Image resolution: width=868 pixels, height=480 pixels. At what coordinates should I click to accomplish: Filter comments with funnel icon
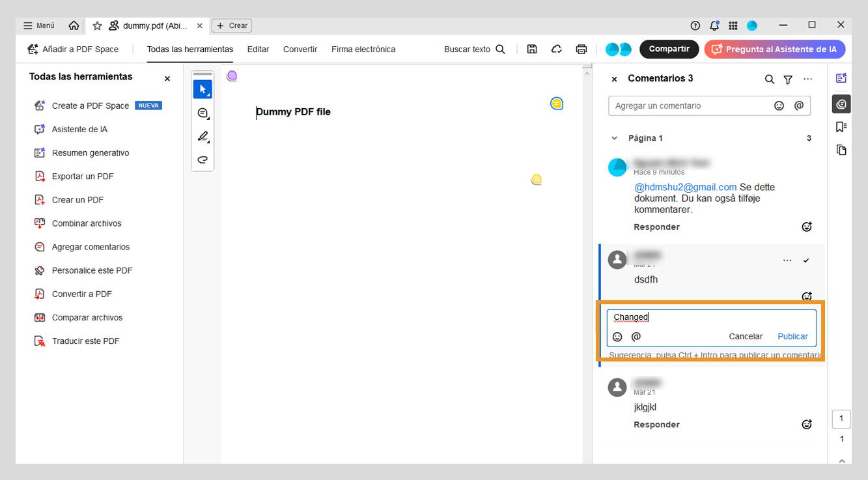point(788,79)
